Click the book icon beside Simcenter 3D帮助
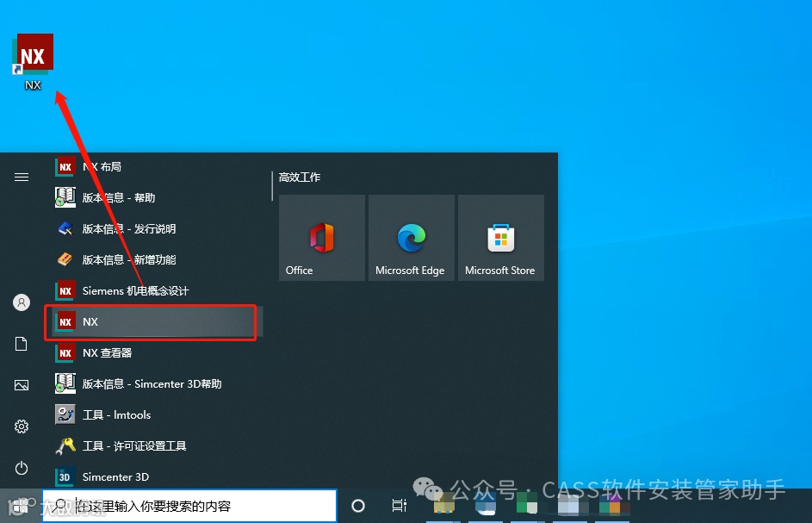This screenshot has width=812, height=523. pyautogui.click(x=65, y=383)
